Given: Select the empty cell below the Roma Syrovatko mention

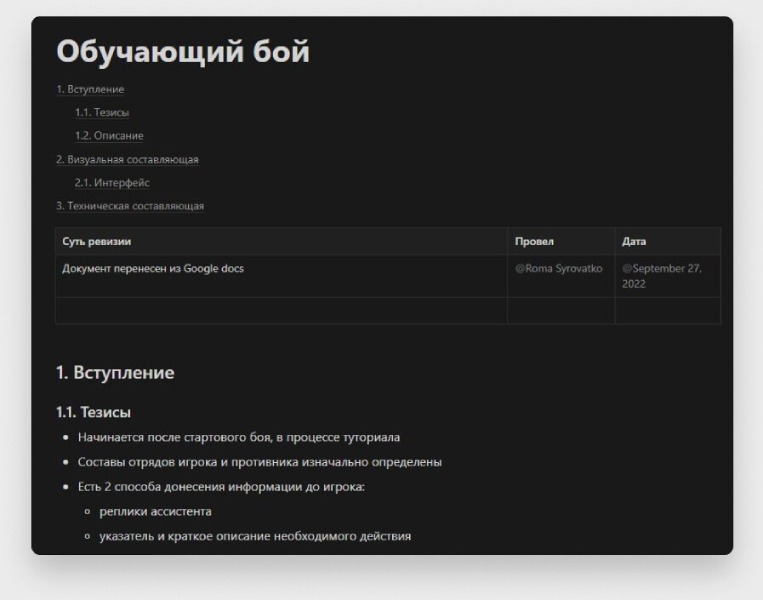Looking at the screenshot, I should [560, 311].
